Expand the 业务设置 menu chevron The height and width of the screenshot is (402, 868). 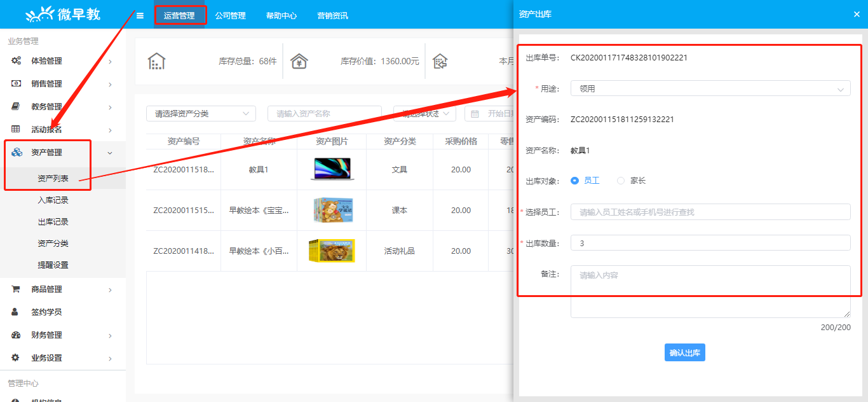(111, 359)
